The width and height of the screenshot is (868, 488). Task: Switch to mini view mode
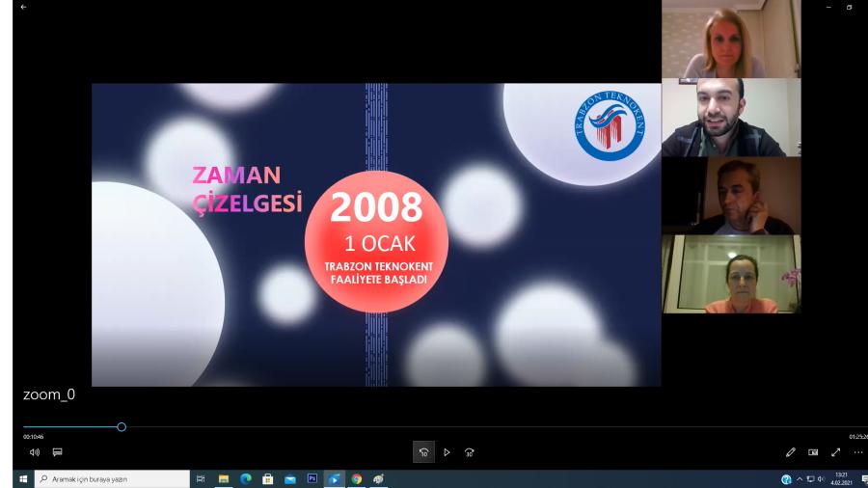click(813, 451)
